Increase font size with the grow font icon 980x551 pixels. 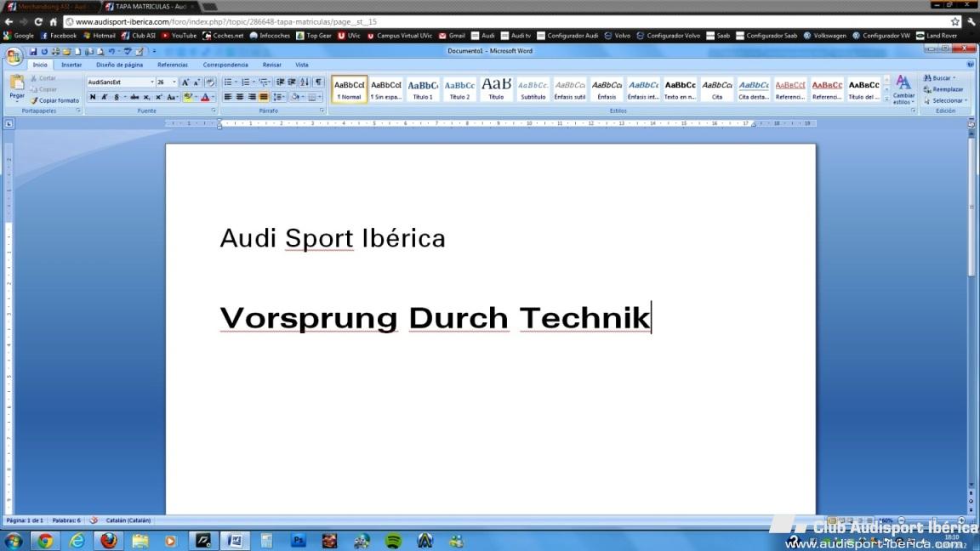[185, 82]
